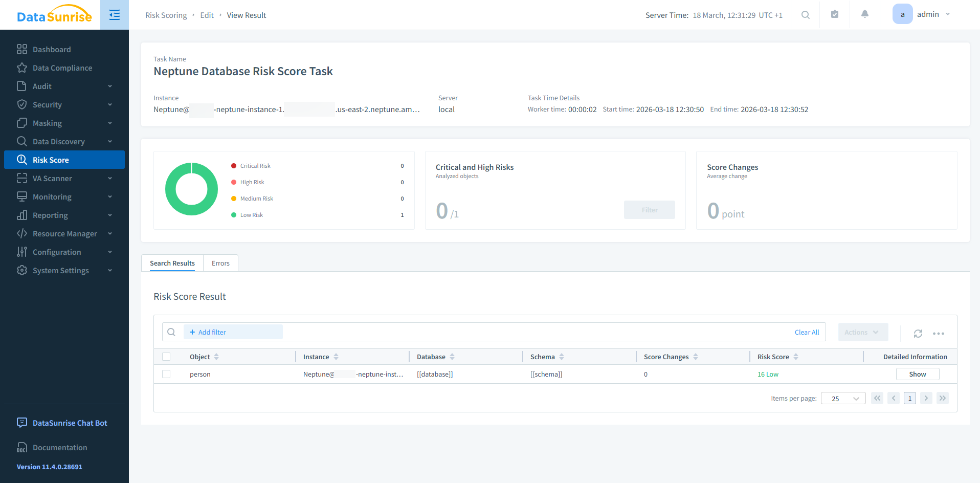Collapse the navigation sidebar
Image resolution: width=980 pixels, height=483 pixels.
114,15
